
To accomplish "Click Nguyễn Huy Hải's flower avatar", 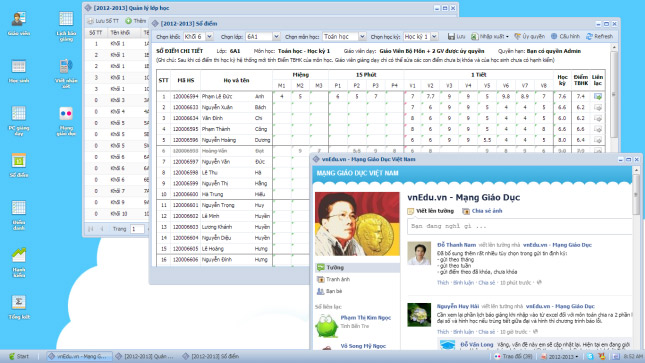I will (419, 315).
